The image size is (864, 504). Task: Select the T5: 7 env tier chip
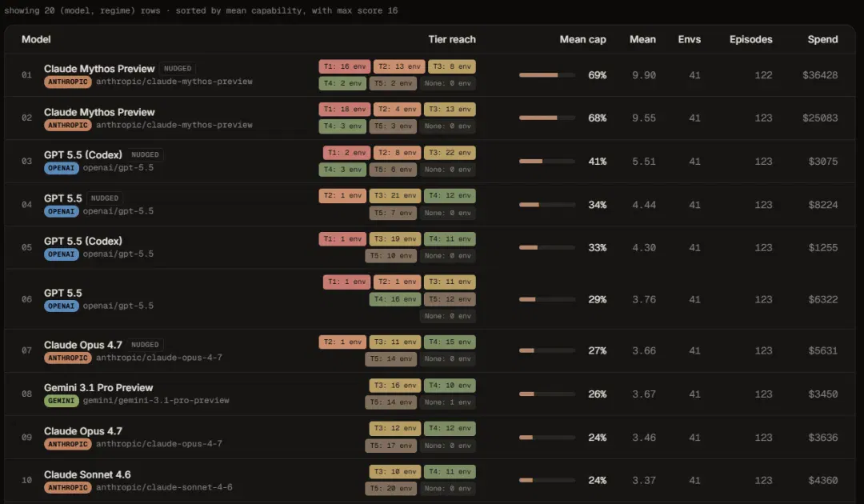coord(393,213)
